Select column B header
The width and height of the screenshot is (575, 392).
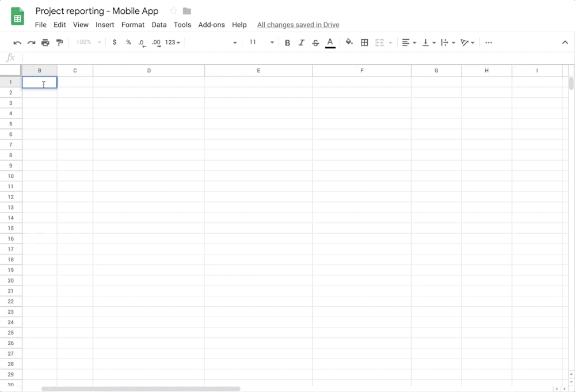coord(39,70)
